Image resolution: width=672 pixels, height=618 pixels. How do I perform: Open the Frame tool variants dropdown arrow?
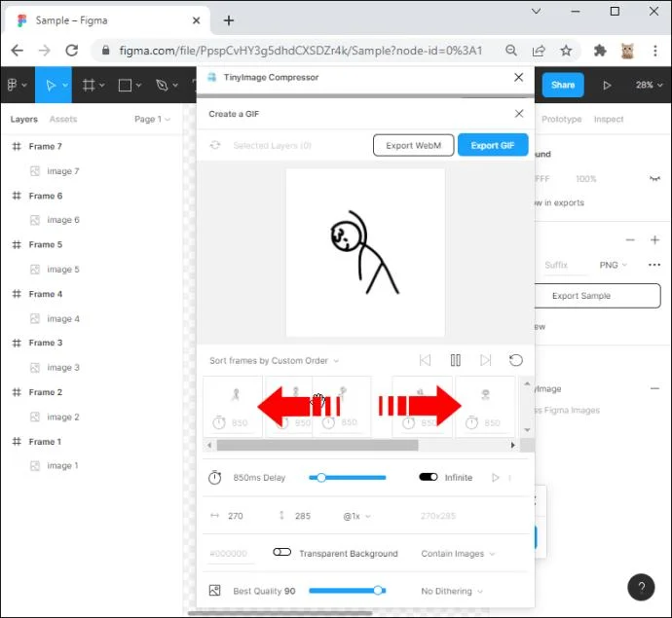pos(102,85)
